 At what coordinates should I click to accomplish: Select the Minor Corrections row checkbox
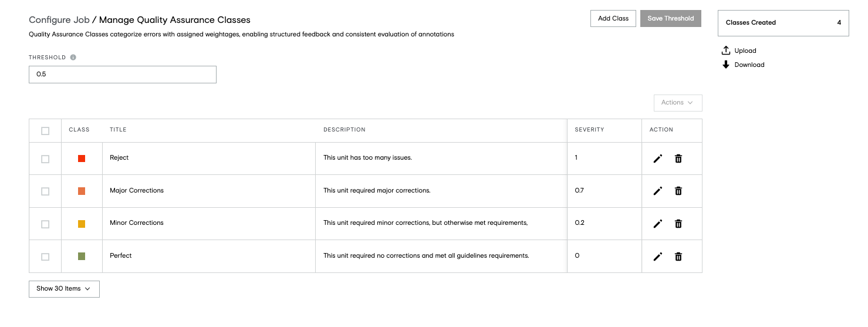coord(45,224)
